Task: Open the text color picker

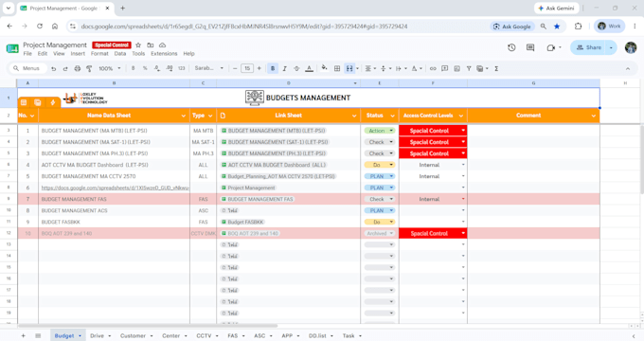Action: pyautogui.click(x=310, y=68)
